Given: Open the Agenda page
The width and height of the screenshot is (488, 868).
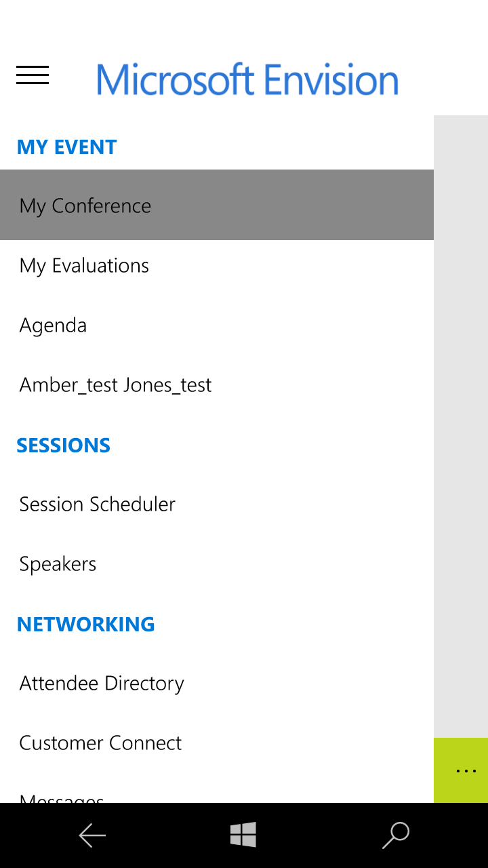Looking at the screenshot, I should [x=53, y=325].
